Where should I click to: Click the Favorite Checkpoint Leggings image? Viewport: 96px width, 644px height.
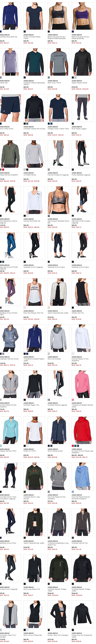(x=58, y=154)
